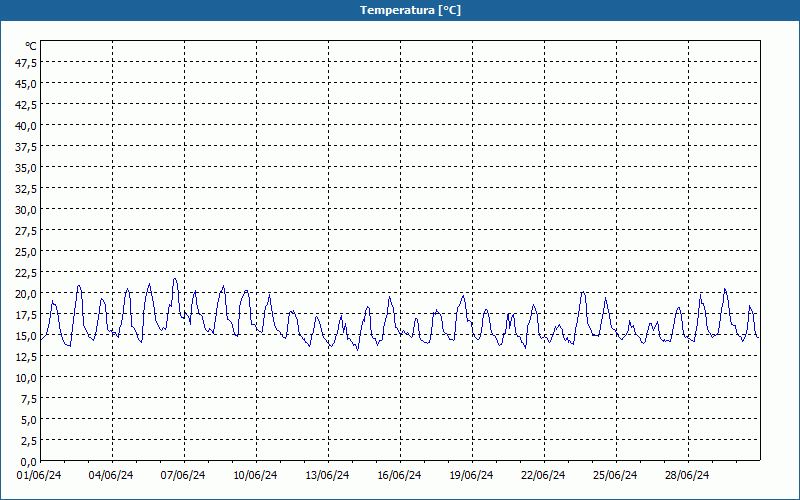Click the 2,5 y-axis label
The width and height of the screenshot is (800, 500).
(x=29, y=441)
